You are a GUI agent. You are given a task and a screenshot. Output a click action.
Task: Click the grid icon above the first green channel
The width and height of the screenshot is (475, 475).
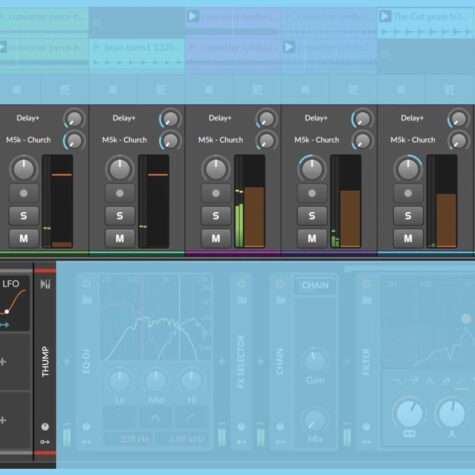click(x=17, y=90)
